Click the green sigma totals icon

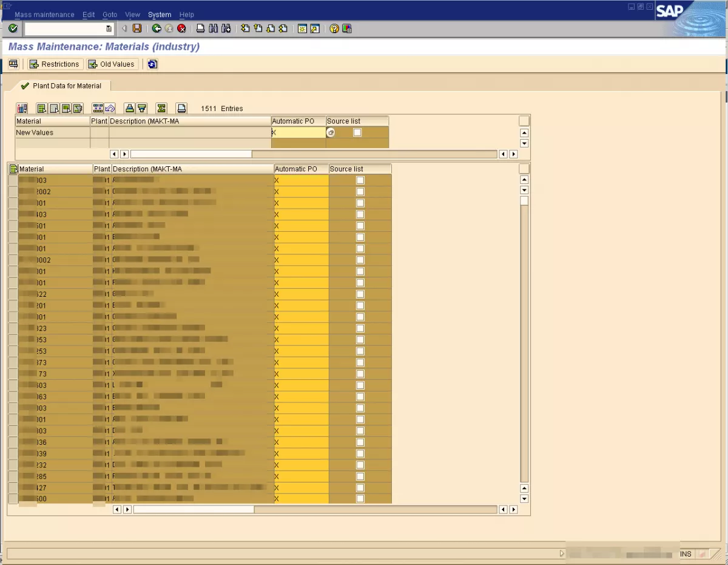point(161,109)
